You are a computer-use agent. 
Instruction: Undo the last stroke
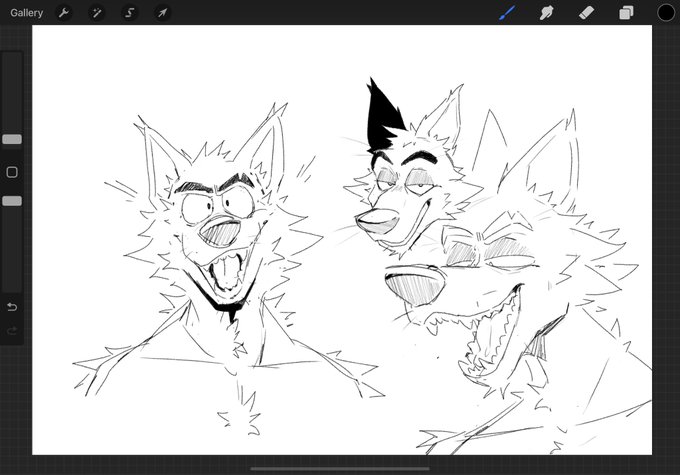12,307
